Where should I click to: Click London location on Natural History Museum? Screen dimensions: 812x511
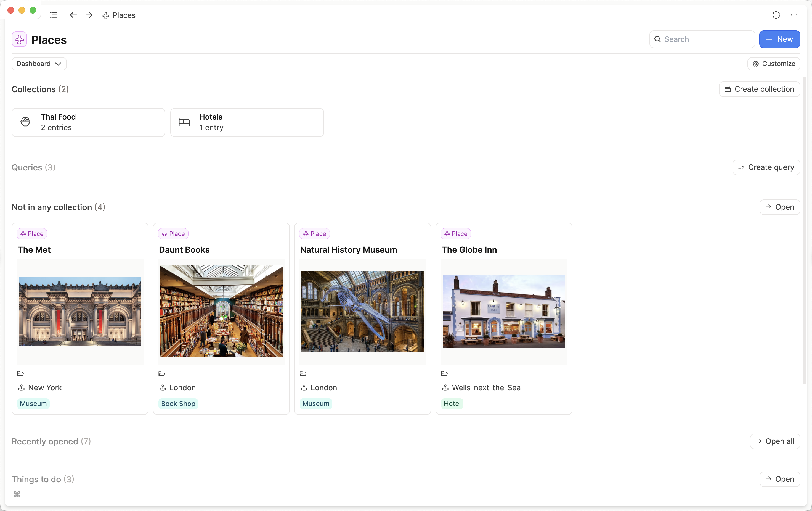pos(324,388)
